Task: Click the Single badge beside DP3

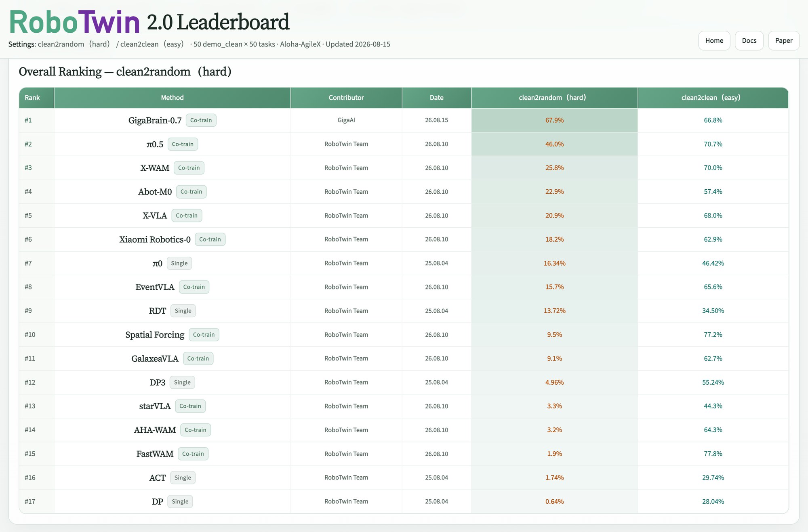Action: 182,382
